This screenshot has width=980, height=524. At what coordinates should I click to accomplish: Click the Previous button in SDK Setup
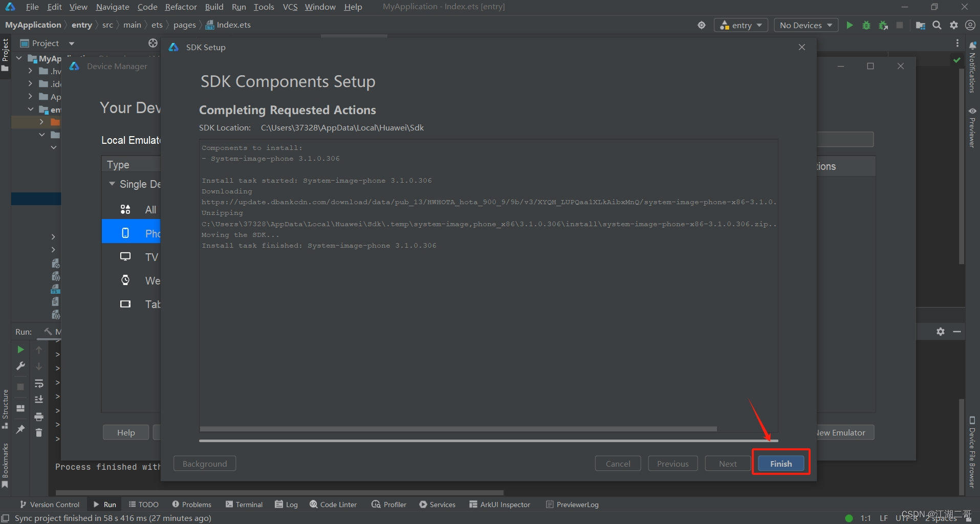coord(672,464)
